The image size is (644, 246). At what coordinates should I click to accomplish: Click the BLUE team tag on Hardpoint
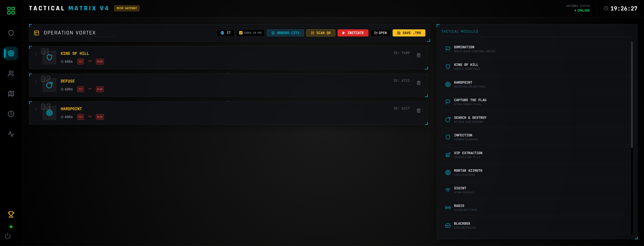point(100,117)
